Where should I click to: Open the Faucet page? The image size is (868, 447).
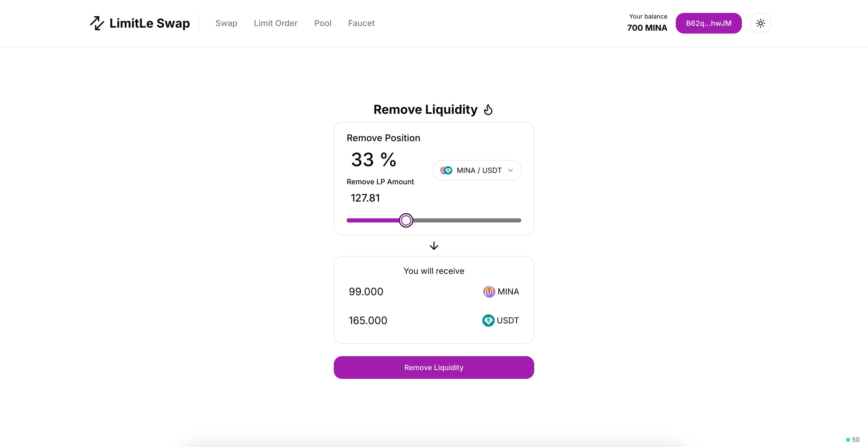[361, 23]
